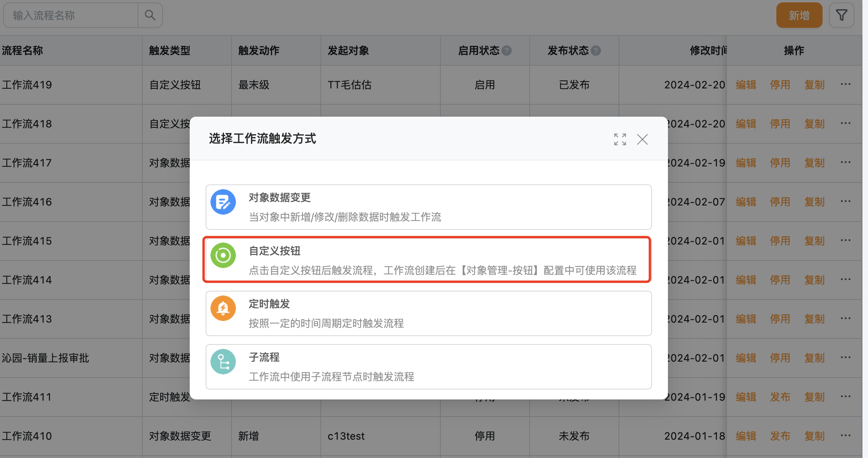The height and width of the screenshot is (458, 868).
Task: Publish 工作流411 via 发布
Action: pyautogui.click(x=780, y=397)
